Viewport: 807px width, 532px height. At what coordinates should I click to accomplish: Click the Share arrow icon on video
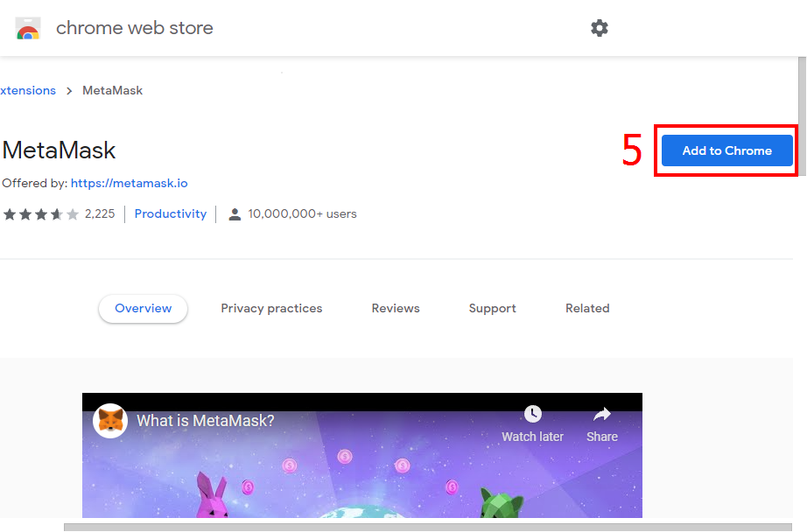(601, 414)
